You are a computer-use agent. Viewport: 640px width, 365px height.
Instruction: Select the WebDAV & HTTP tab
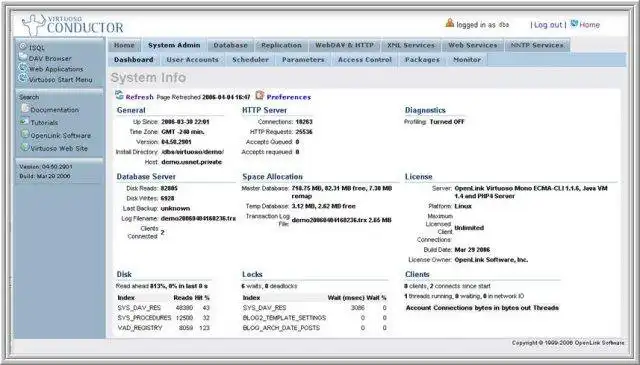pos(344,45)
